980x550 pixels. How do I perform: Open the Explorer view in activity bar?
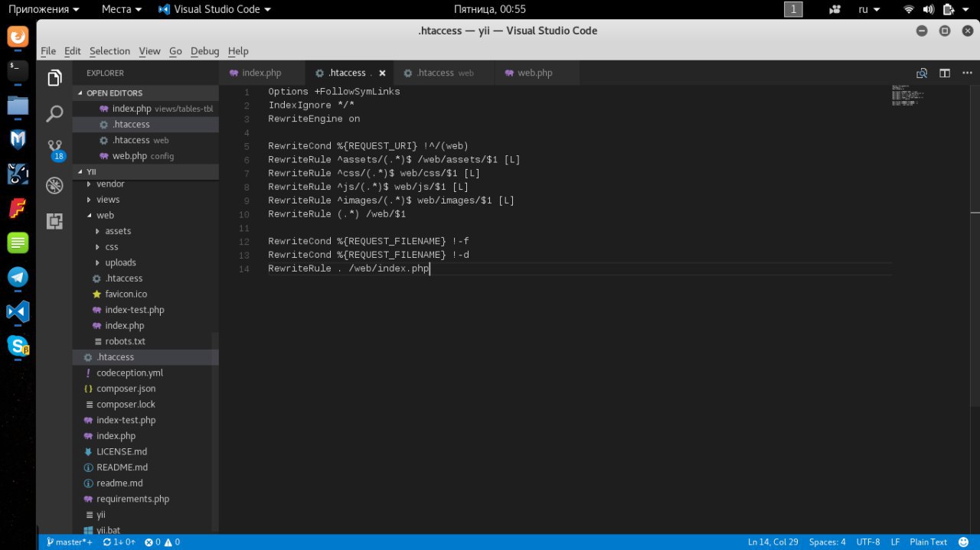(x=54, y=78)
